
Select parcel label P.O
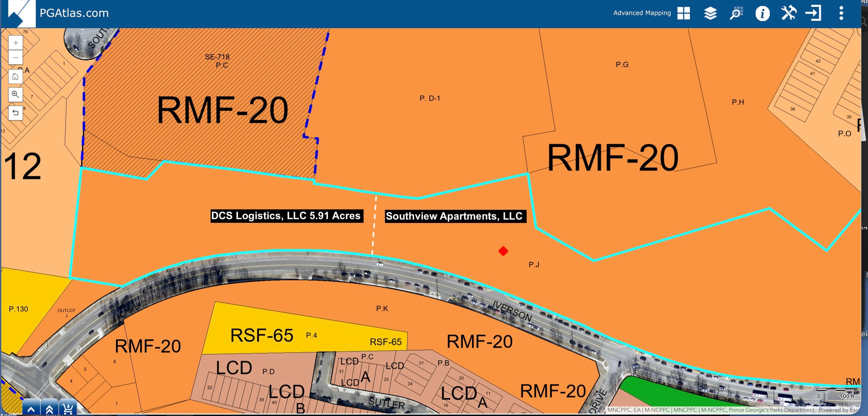[844, 134]
